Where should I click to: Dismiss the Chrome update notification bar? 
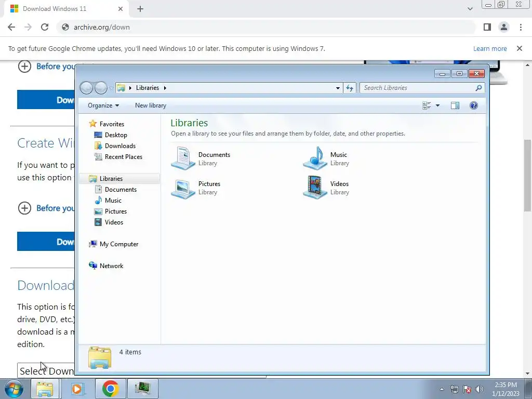pyautogui.click(x=519, y=48)
